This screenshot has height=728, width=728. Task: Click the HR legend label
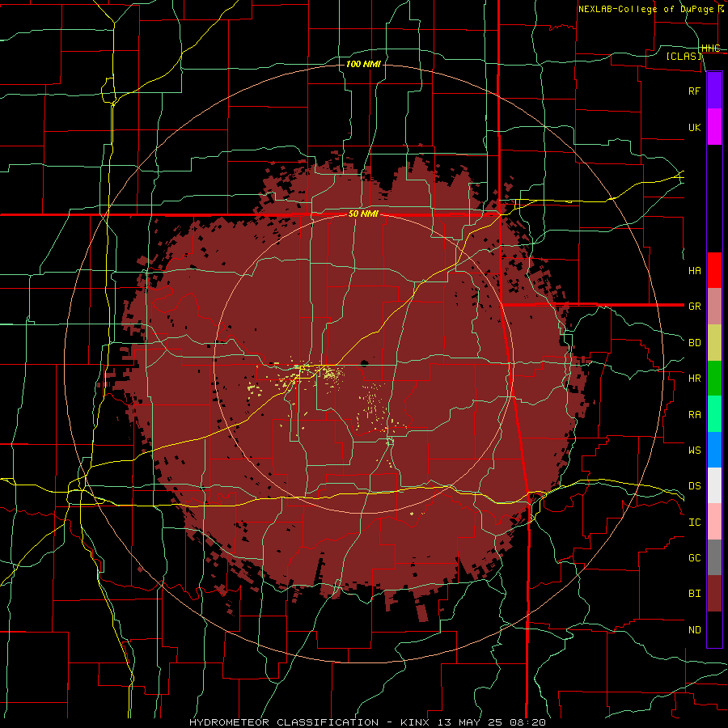click(695, 379)
